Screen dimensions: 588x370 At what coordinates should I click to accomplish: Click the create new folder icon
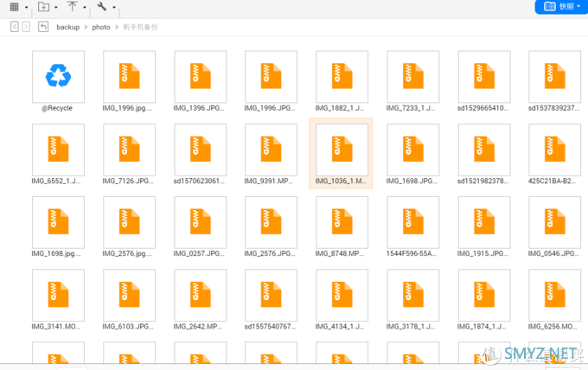(x=43, y=7)
